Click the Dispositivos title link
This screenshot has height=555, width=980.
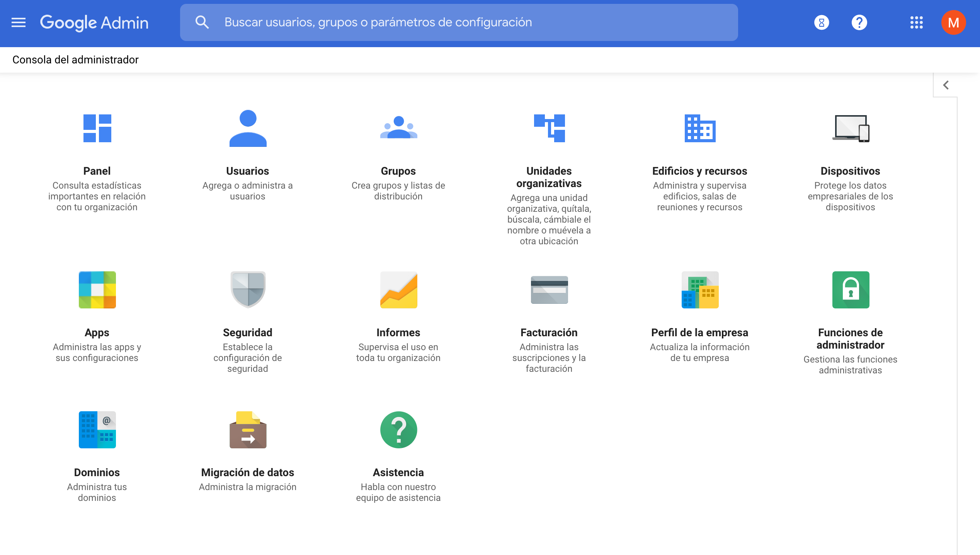tap(851, 171)
